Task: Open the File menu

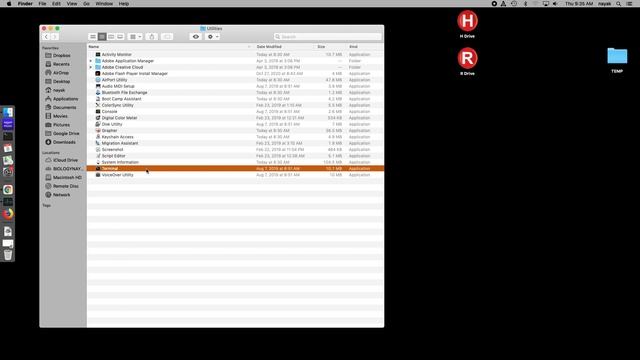Action: pos(42,4)
